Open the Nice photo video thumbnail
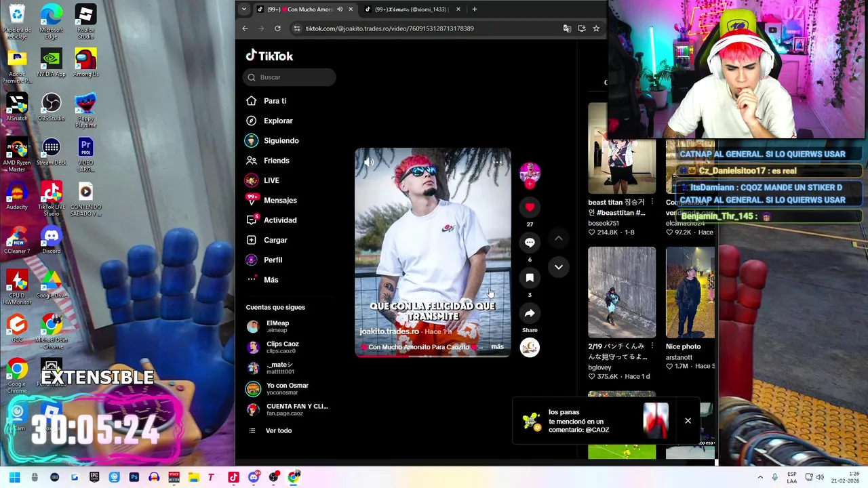 click(690, 292)
